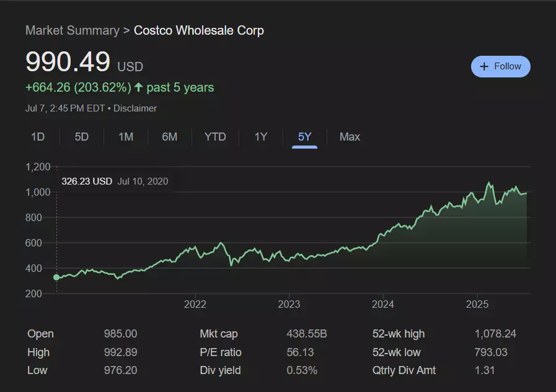Select the 5D time range tab

[x=82, y=137]
